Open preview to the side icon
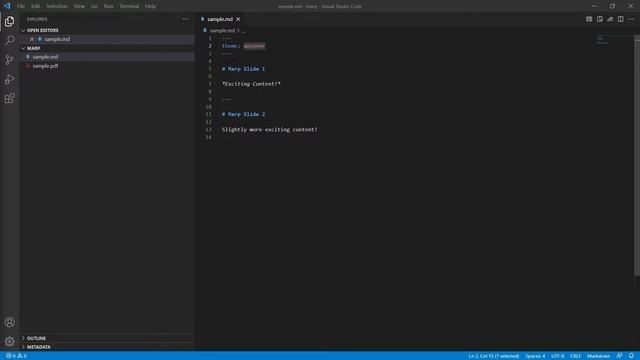640x360 pixels. (600, 19)
